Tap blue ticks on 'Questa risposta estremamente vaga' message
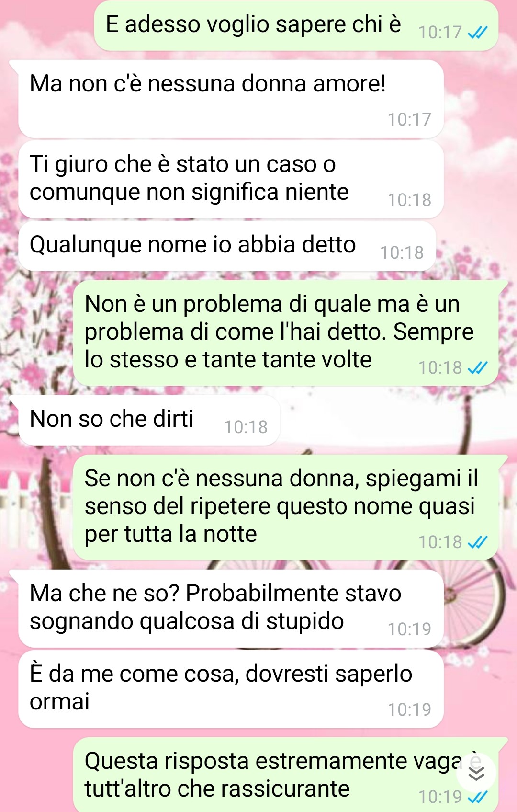517x812 pixels. pyautogui.click(x=477, y=797)
